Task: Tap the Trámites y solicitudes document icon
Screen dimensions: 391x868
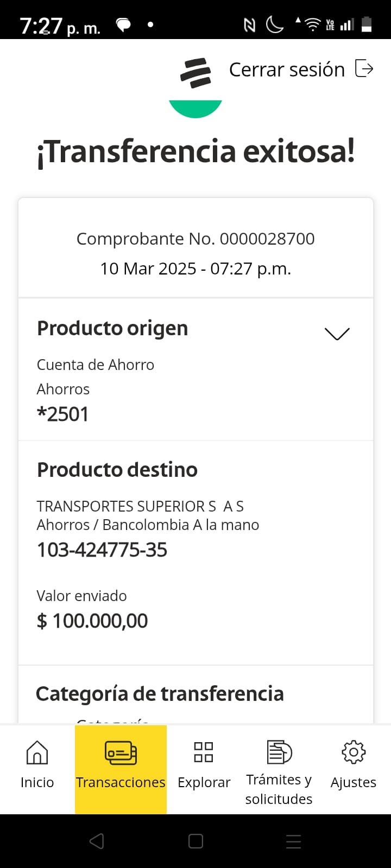Action: click(279, 752)
